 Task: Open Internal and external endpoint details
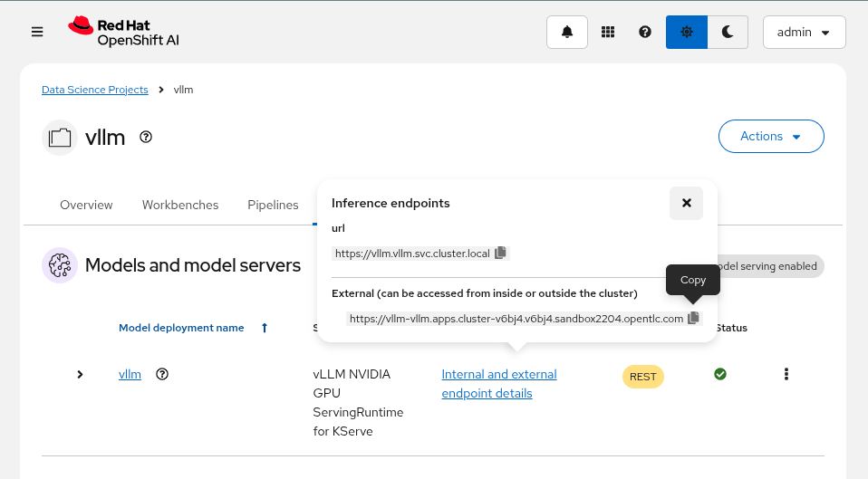pos(499,384)
